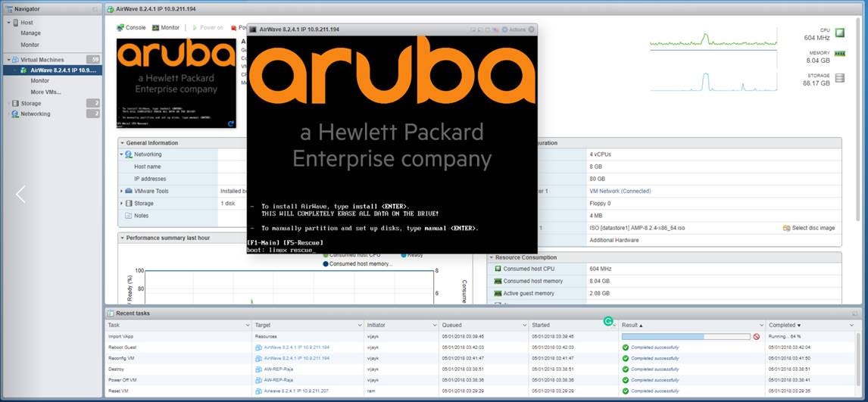Click the Memory chip icon
This screenshot has height=402, width=868.
(840, 54)
